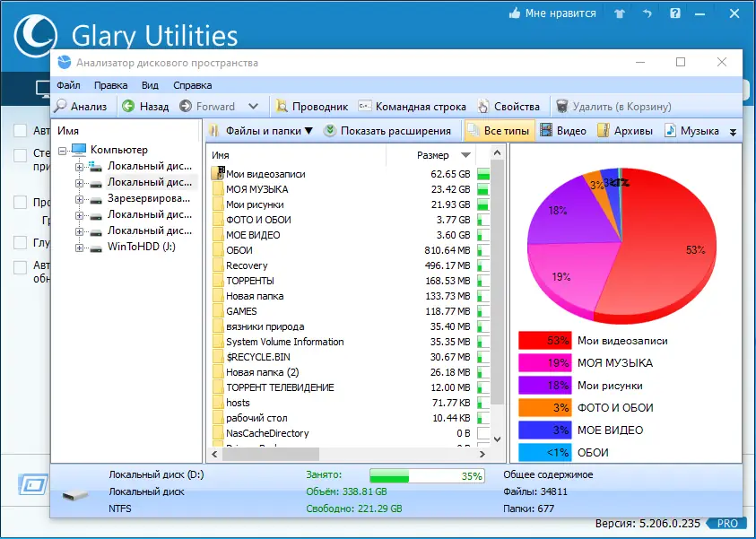Click the Glary Utilities crescent logo
756x539 pixels.
[x=35, y=35]
